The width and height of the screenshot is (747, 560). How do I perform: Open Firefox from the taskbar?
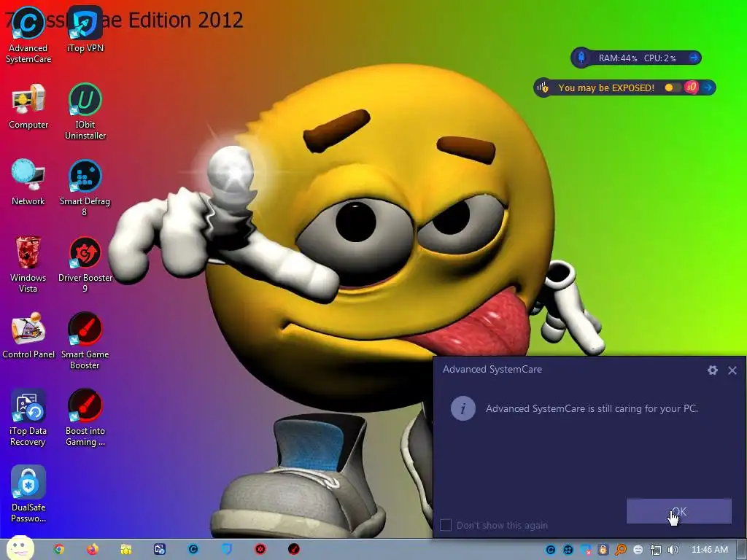tap(93, 550)
